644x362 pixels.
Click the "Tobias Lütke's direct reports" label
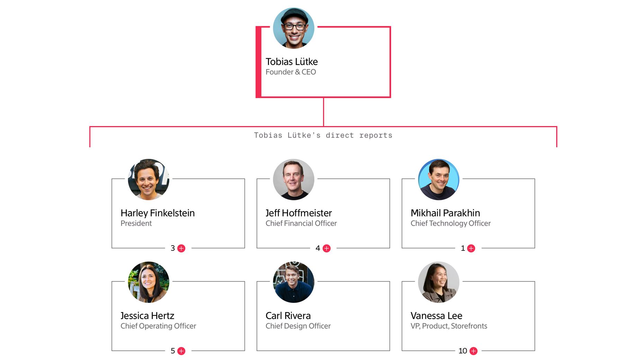click(323, 135)
